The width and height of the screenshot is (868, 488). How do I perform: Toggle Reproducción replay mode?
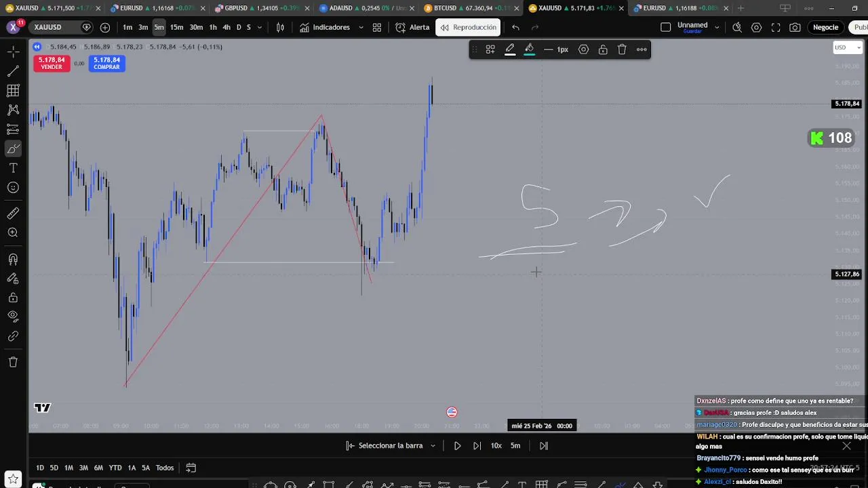pyautogui.click(x=468, y=27)
